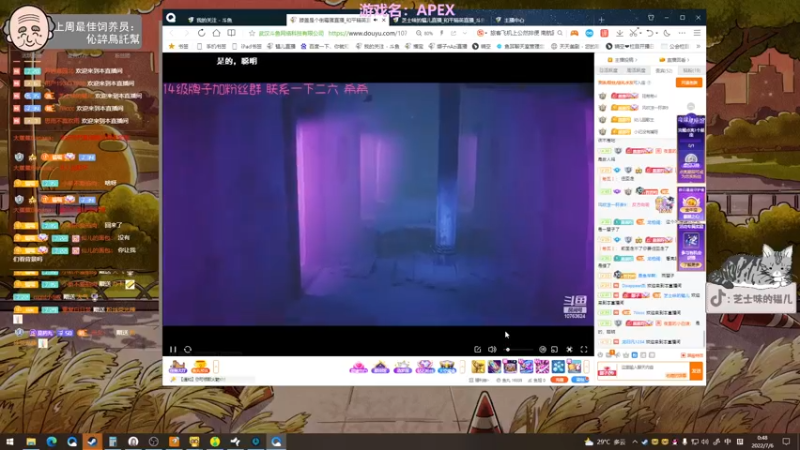Reload the live stream with the player refresh icon

click(x=188, y=349)
